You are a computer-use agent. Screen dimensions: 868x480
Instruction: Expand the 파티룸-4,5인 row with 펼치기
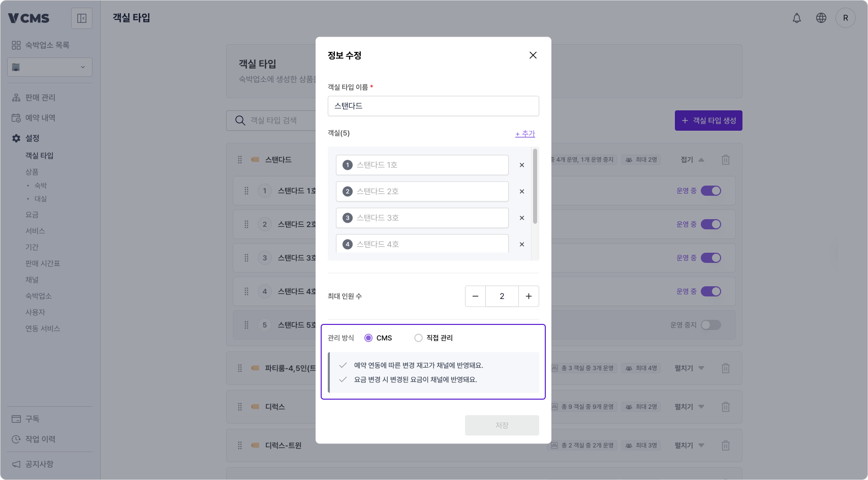pos(689,368)
